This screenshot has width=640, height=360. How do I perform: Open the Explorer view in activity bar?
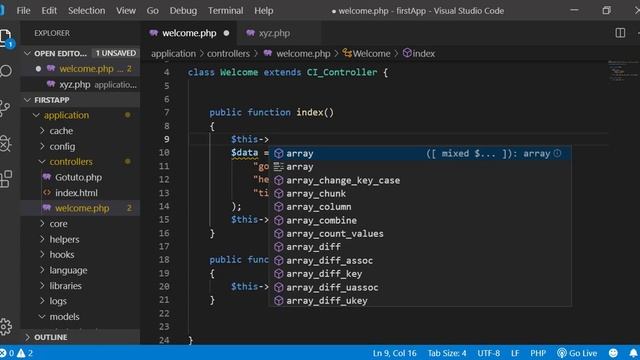(x=6, y=38)
